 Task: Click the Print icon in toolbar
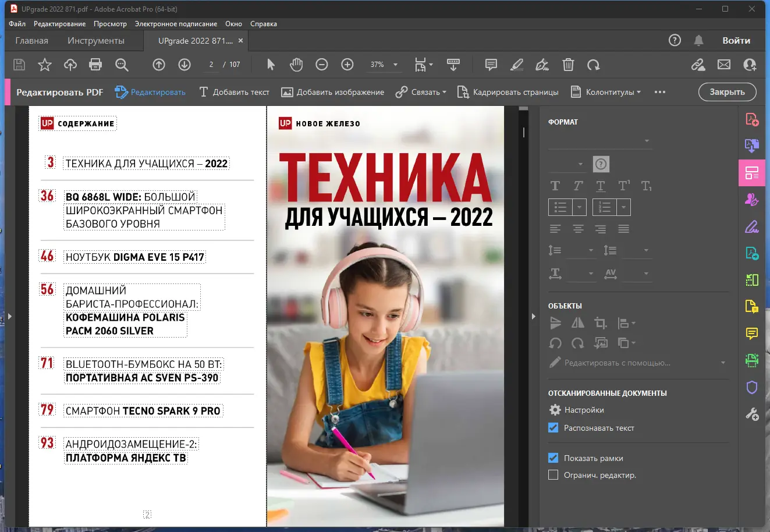pos(95,65)
